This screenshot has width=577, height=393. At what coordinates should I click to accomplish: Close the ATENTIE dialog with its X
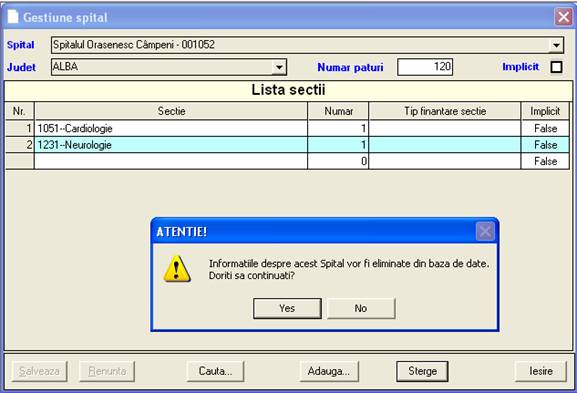(485, 231)
